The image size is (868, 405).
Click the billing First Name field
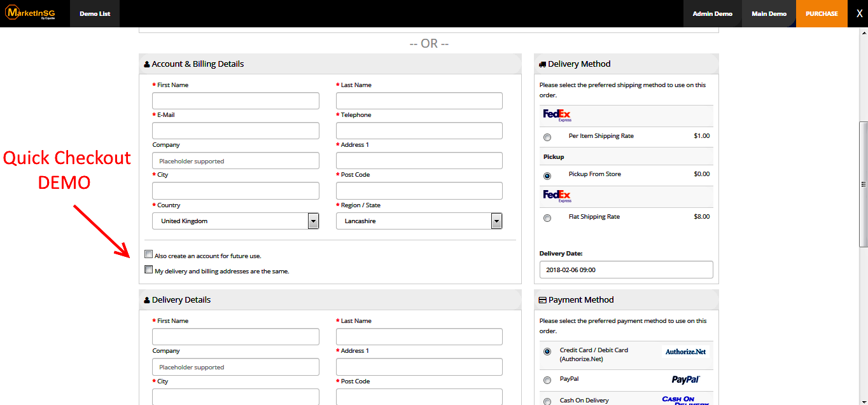pos(235,100)
